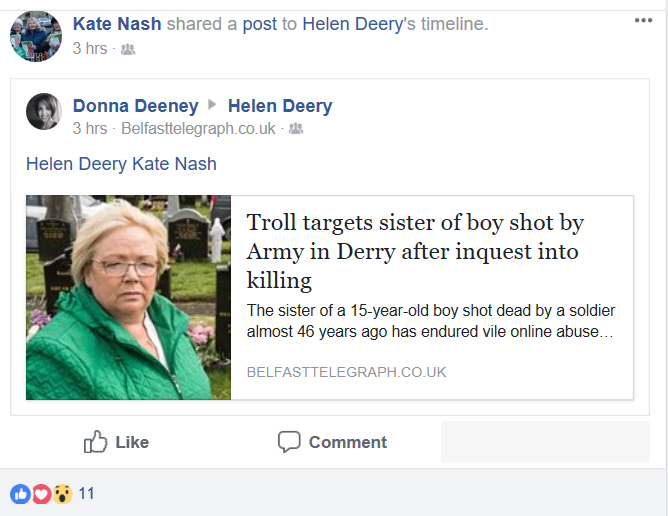This screenshot has width=668, height=516.
Task: Open Helen Deery's profile from shared post header
Action: pyautogui.click(x=280, y=106)
